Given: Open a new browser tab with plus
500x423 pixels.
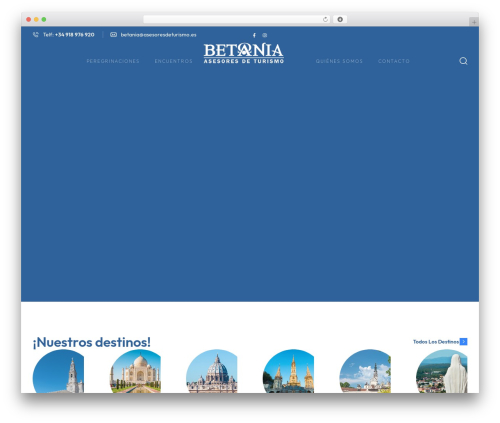Looking at the screenshot, I should (474, 22).
